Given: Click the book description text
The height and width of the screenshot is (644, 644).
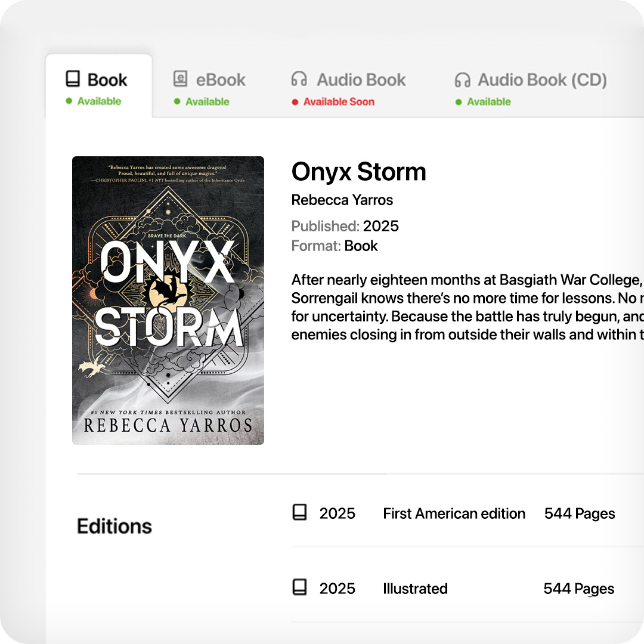Looking at the screenshot, I should tap(467, 307).
